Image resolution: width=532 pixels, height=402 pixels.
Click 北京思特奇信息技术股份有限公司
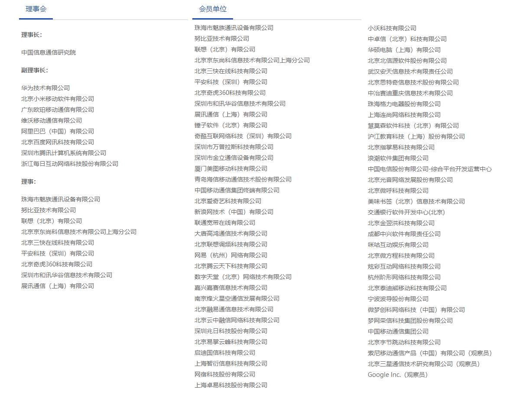click(413, 82)
